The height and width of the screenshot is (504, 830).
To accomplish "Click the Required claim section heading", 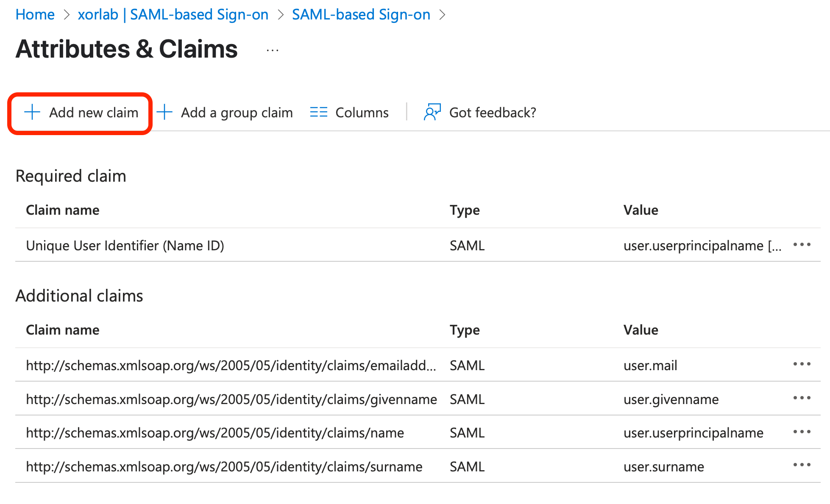I will coord(71,176).
